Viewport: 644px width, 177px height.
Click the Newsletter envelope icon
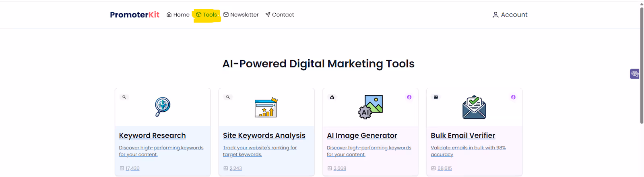(x=226, y=15)
